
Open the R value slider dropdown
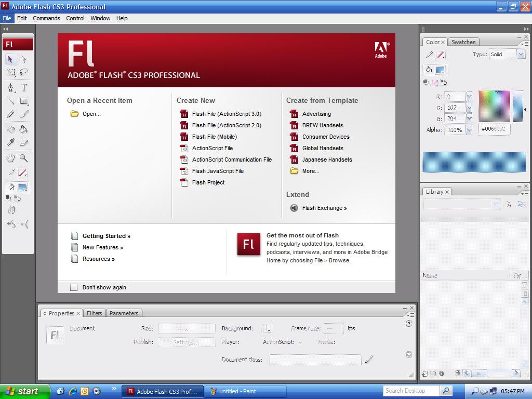[x=469, y=97]
